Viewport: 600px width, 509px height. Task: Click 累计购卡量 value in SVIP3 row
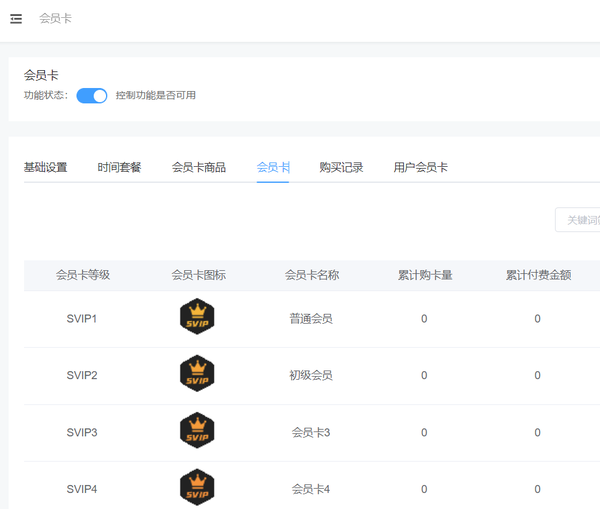(x=424, y=432)
